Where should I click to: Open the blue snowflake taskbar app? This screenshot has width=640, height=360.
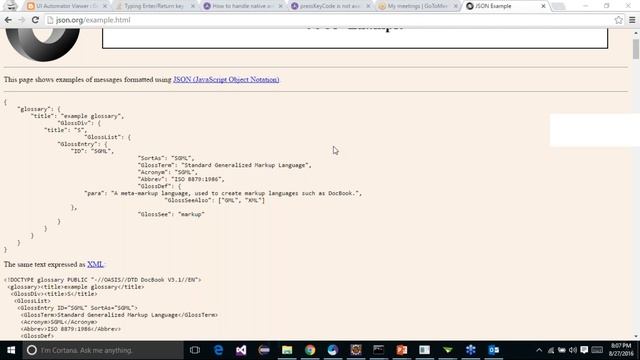(x=471, y=350)
